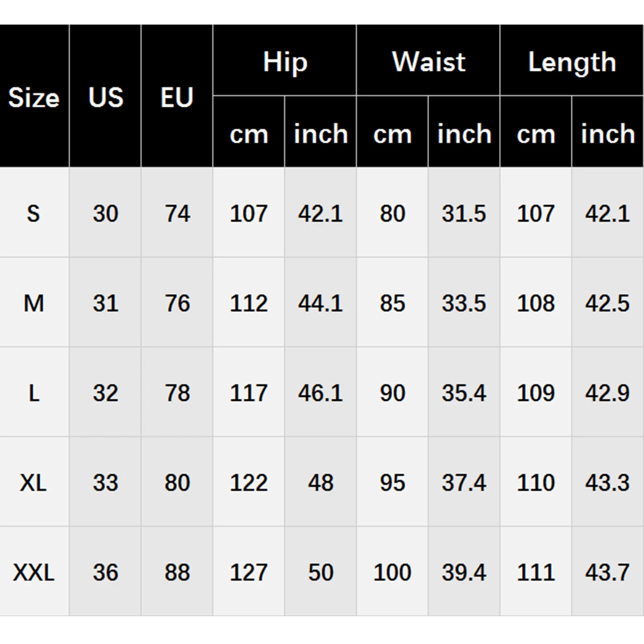The width and height of the screenshot is (644, 644).
Task: Select the hip 46.1 inch value
Action: tap(320, 393)
